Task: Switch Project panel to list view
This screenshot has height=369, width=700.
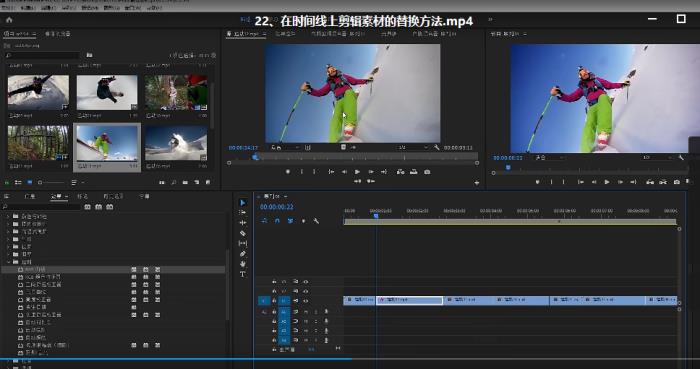Action: (18, 182)
